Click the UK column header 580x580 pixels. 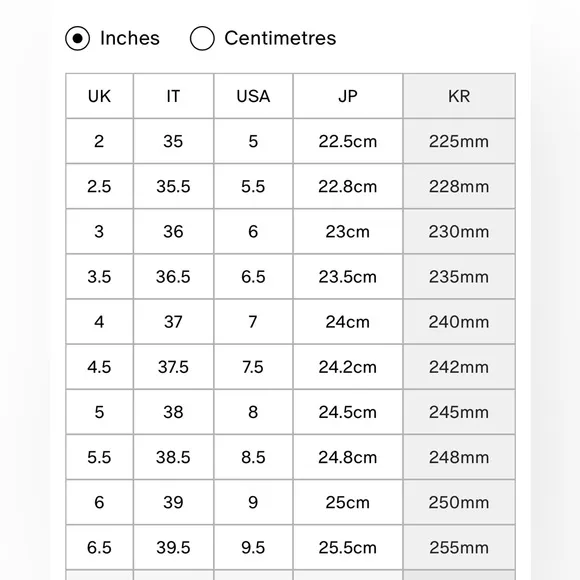pyautogui.click(x=100, y=96)
